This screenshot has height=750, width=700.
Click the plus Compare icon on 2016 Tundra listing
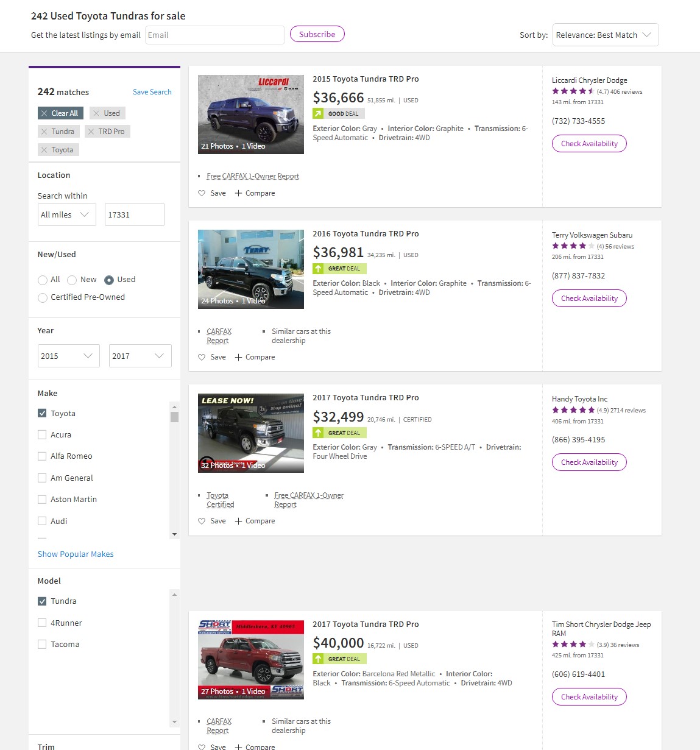[238, 357]
